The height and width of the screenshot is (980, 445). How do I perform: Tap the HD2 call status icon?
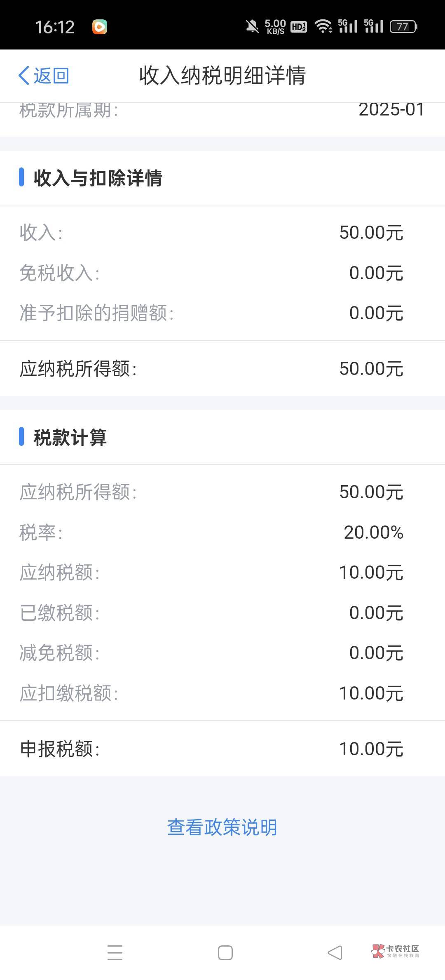pos(299,27)
